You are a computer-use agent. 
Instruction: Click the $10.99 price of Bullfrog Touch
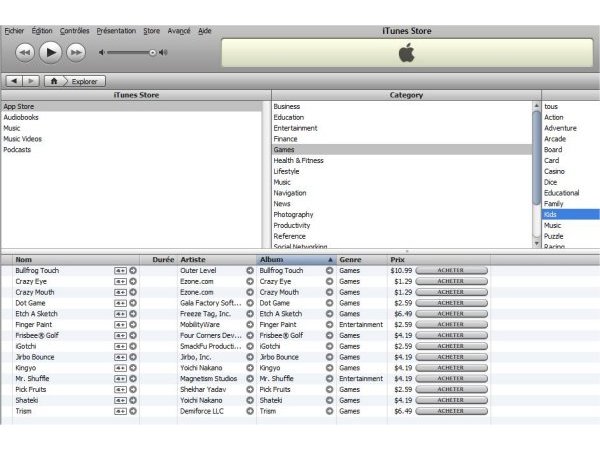401,271
